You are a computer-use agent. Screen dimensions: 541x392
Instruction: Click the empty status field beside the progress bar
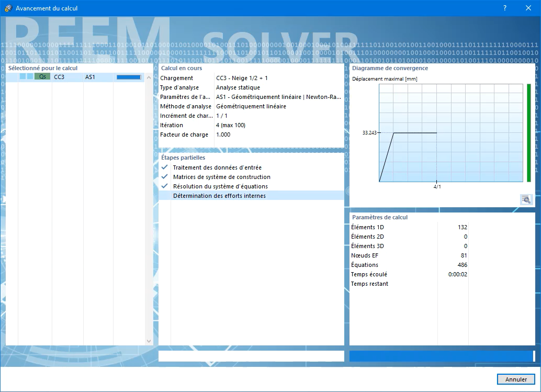tap(251, 356)
